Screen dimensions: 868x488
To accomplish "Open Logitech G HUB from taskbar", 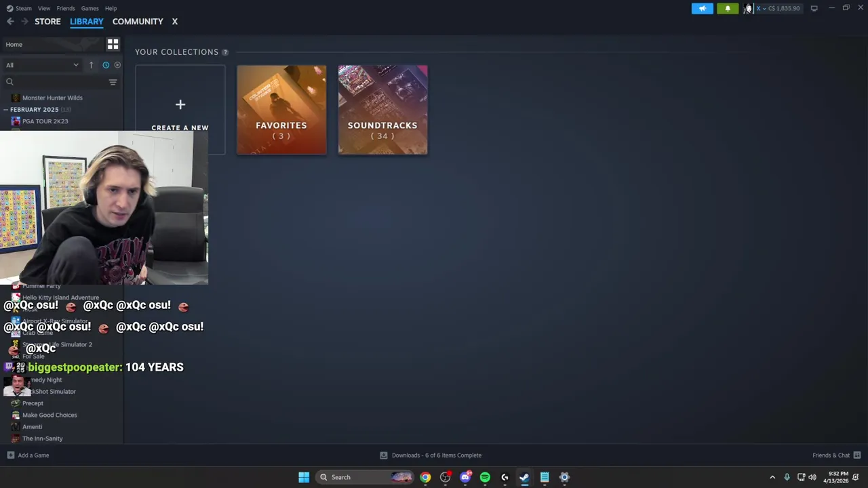I will tap(505, 477).
